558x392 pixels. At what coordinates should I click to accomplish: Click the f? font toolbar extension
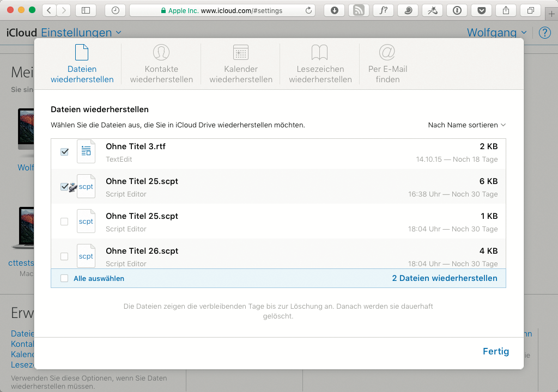383,10
